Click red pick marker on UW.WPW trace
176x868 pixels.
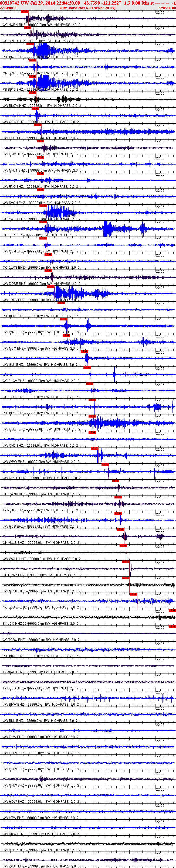(x=94, y=448)
